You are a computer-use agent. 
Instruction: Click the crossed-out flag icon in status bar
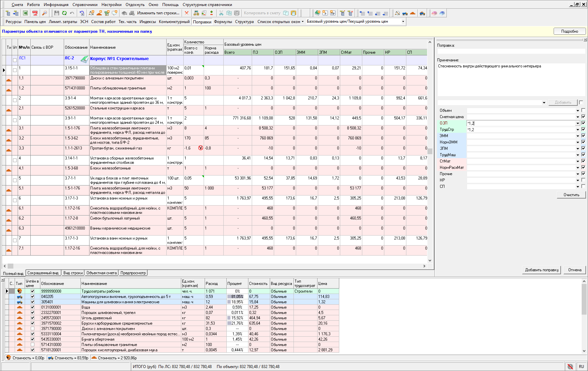click(x=570, y=366)
